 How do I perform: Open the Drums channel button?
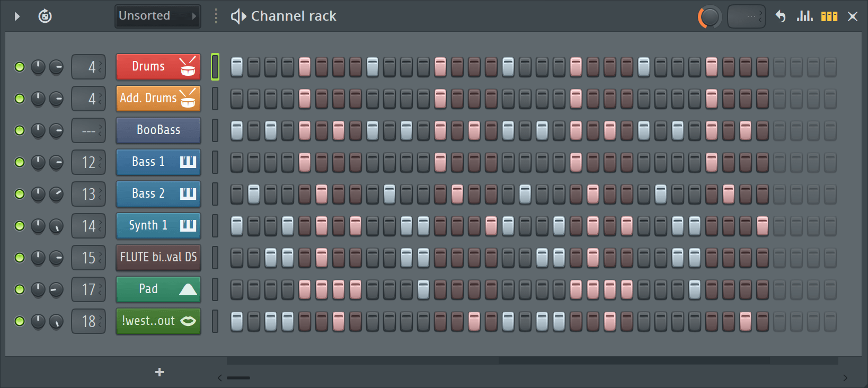pyautogui.click(x=158, y=67)
